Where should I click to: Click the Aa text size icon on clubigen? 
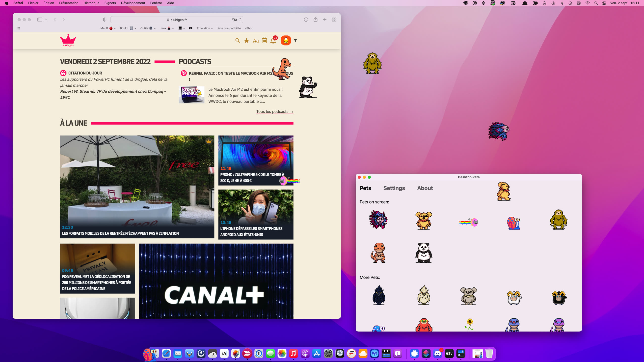click(256, 40)
